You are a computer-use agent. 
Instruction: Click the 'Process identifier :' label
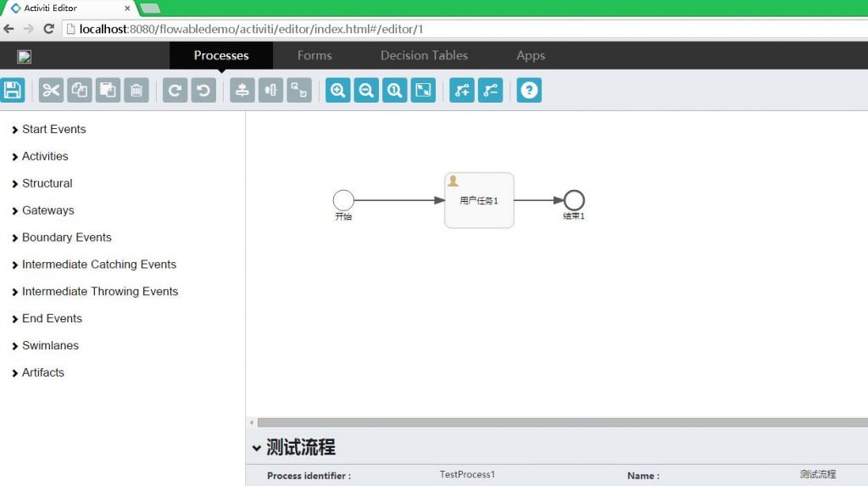[x=309, y=476]
